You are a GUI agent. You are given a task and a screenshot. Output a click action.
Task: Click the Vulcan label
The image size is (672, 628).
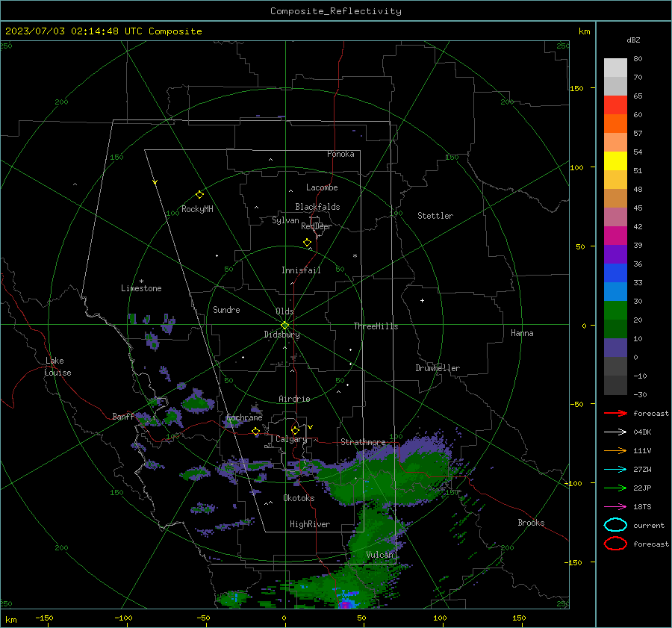380,555
